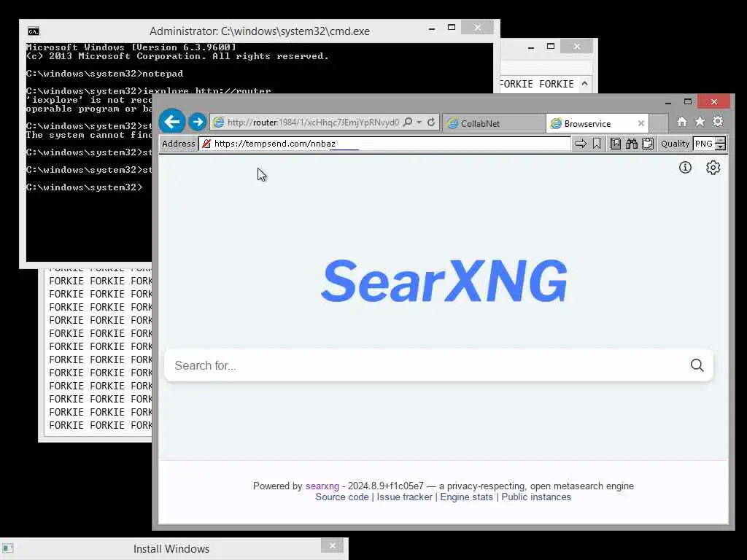Open the Issue tracker link

click(x=404, y=497)
